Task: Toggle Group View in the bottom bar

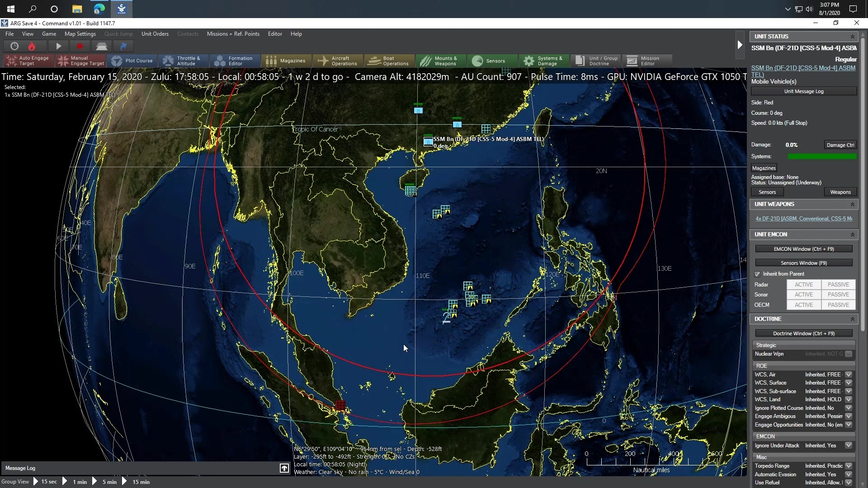Action: (x=15, y=482)
